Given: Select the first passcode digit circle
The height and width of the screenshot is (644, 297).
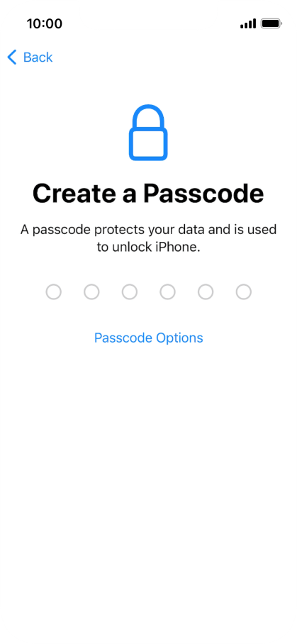Looking at the screenshot, I should (53, 292).
